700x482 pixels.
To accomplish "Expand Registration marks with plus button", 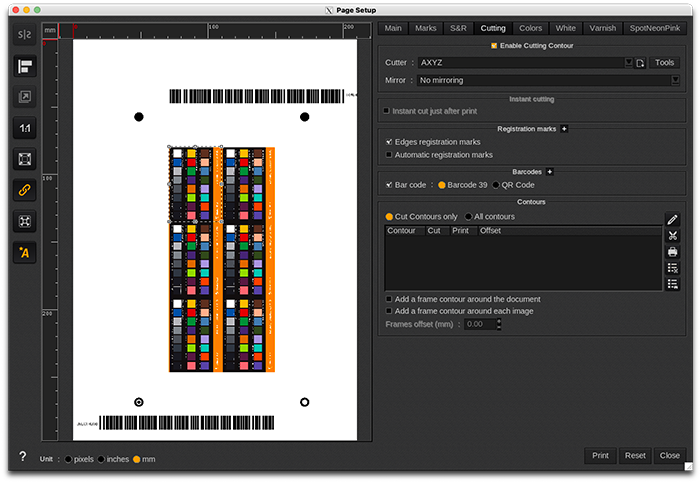I will click(564, 129).
